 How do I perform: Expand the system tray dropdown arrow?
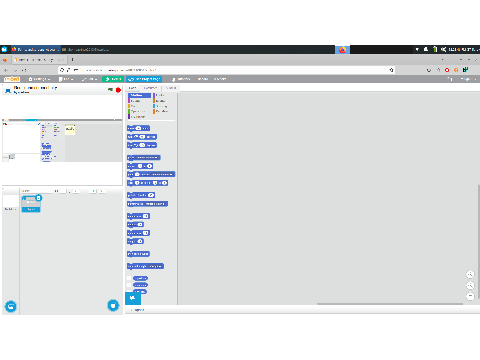[x=417, y=49]
